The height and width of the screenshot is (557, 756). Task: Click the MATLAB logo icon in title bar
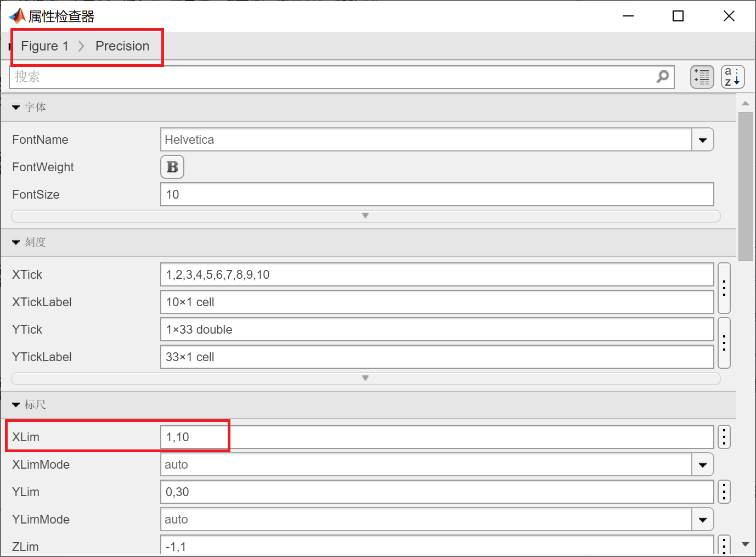click(x=17, y=16)
